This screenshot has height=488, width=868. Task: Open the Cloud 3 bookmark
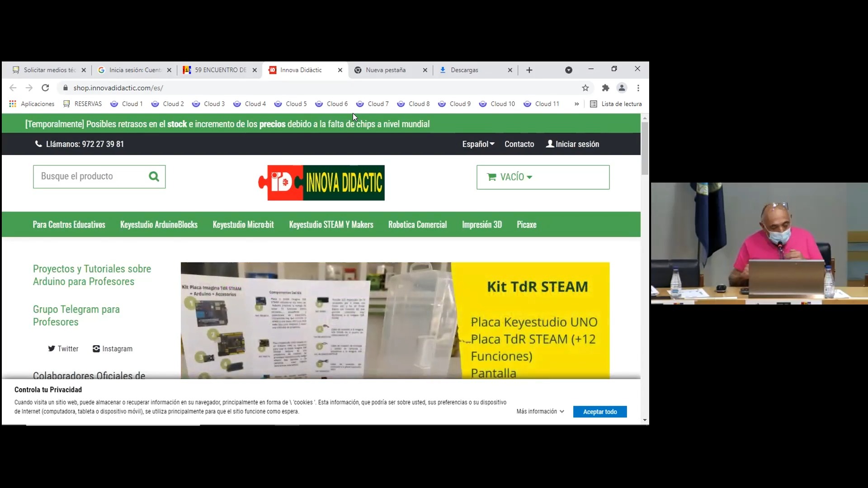[x=208, y=104]
